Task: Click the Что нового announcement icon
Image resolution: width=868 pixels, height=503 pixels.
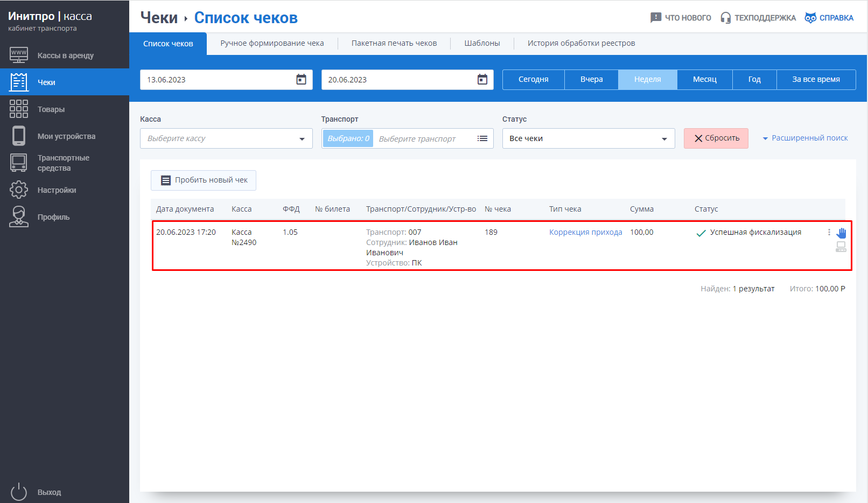Action: tap(655, 18)
